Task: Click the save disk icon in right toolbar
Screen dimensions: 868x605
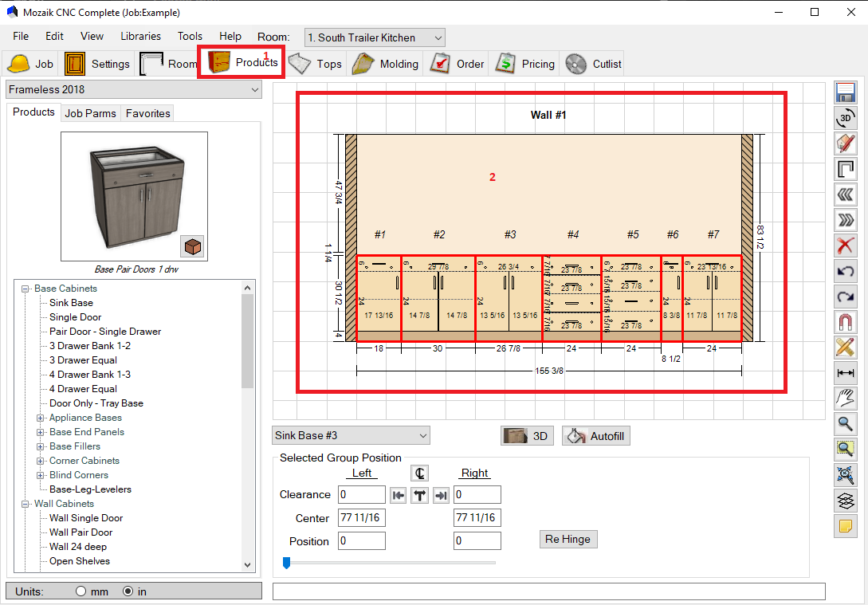Action: (846, 93)
